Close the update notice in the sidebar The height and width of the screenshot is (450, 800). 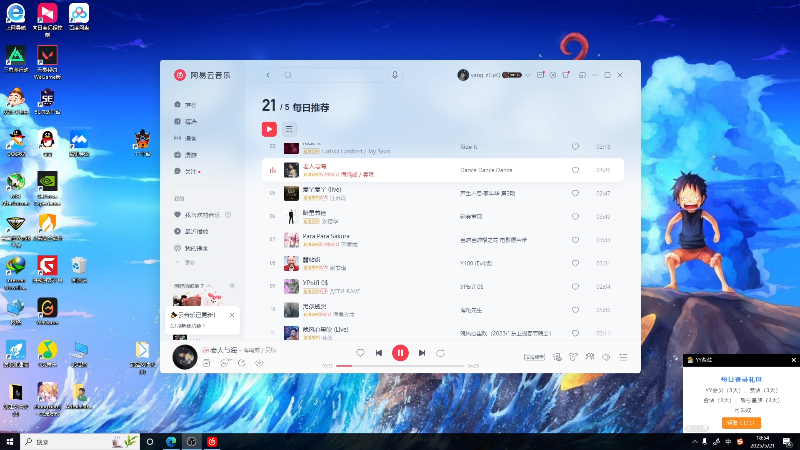pos(232,315)
